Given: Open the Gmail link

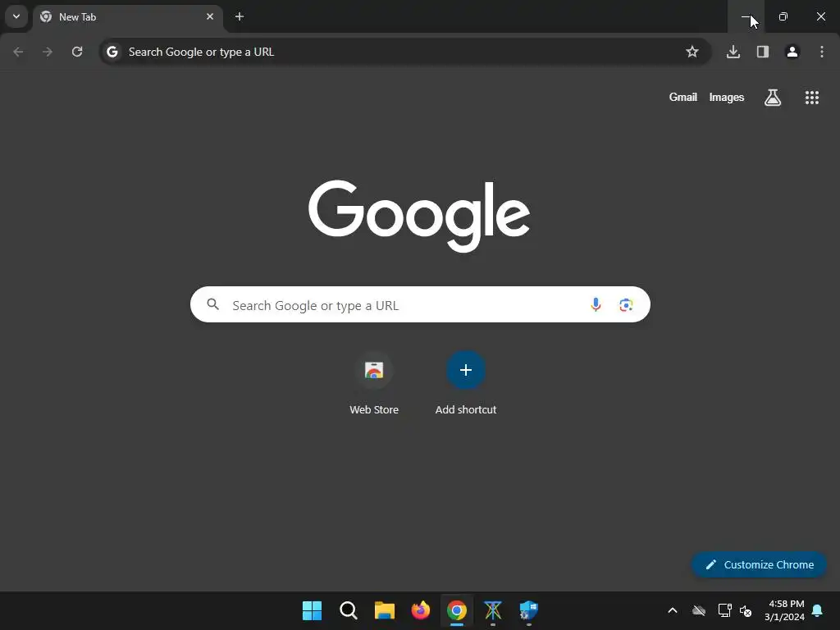Looking at the screenshot, I should point(683,98).
